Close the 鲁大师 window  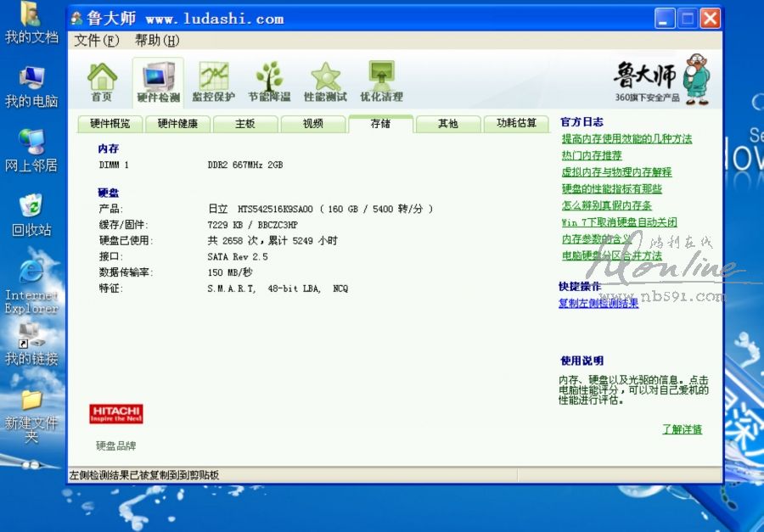(x=711, y=19)
